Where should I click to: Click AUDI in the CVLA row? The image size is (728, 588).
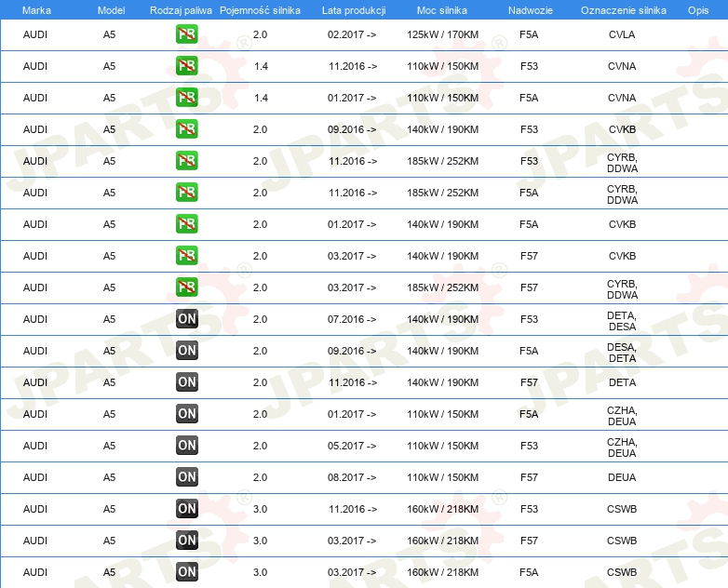tap(35, 34)
